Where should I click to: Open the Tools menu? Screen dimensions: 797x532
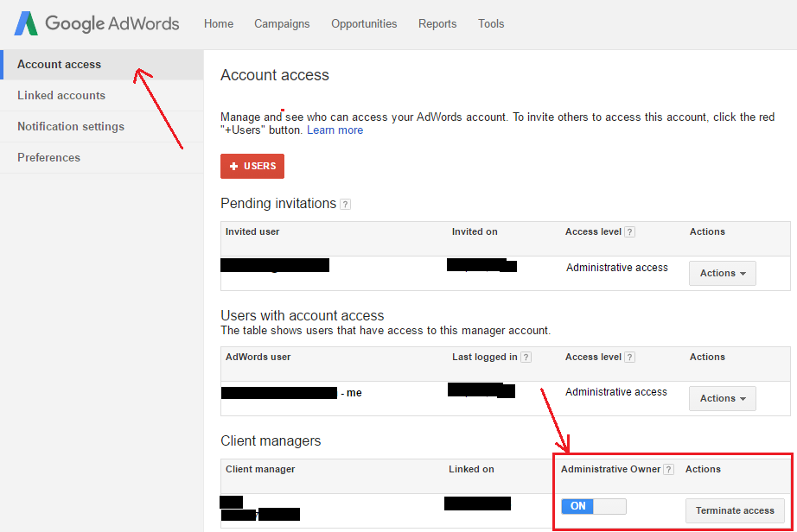(491, 24)
